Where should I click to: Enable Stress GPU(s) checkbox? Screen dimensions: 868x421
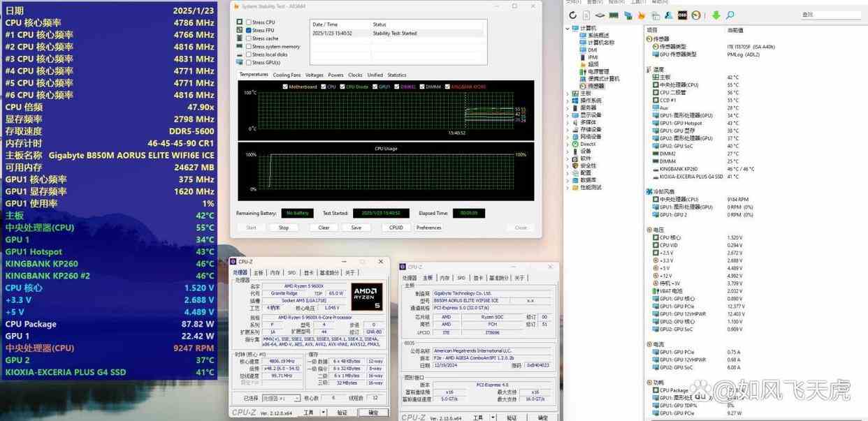248,63
